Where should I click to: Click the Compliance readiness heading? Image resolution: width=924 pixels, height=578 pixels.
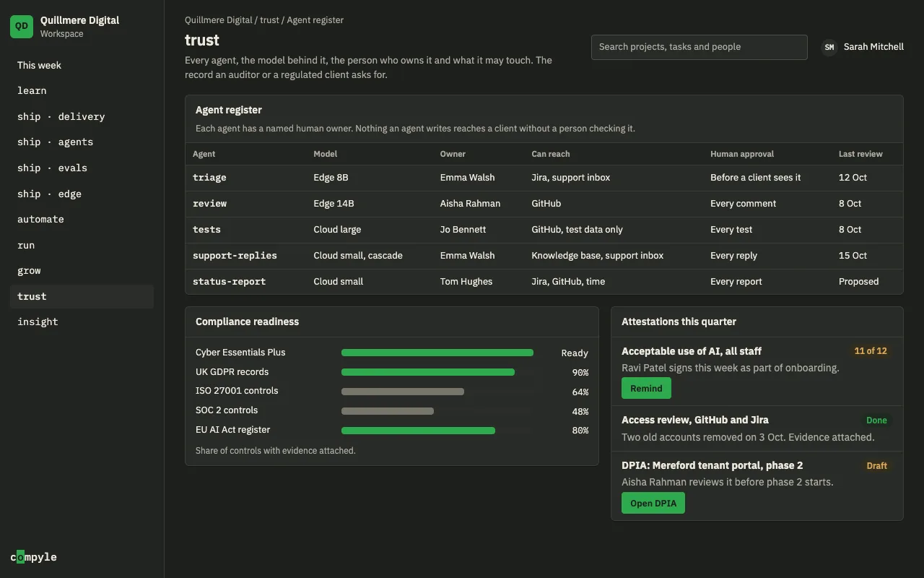point(247,322)
